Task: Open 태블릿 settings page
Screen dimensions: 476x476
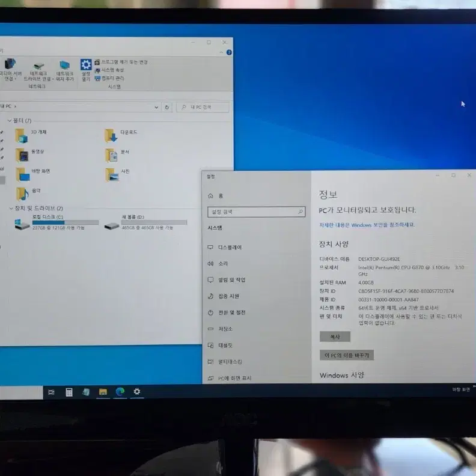Action: point(220,345)
